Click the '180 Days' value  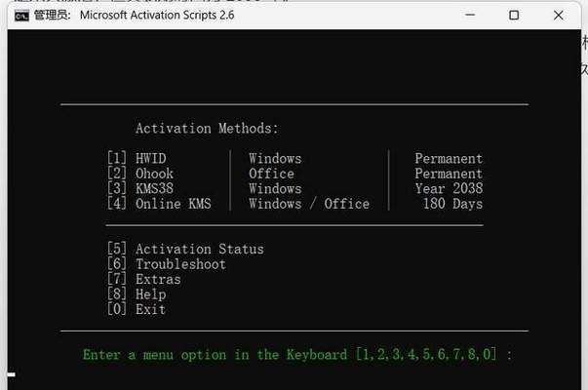pos(452,204)
